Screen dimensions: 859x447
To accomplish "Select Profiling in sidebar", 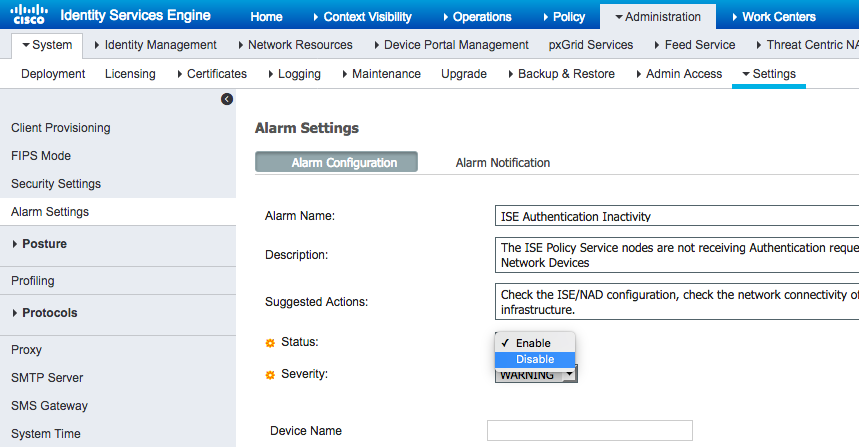I will click(x=33, y=280).
